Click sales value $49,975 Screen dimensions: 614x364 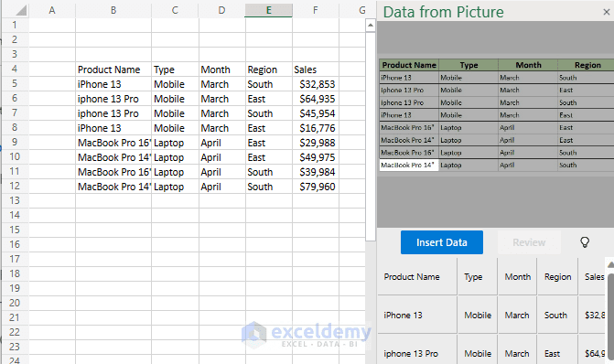[315, 157]
